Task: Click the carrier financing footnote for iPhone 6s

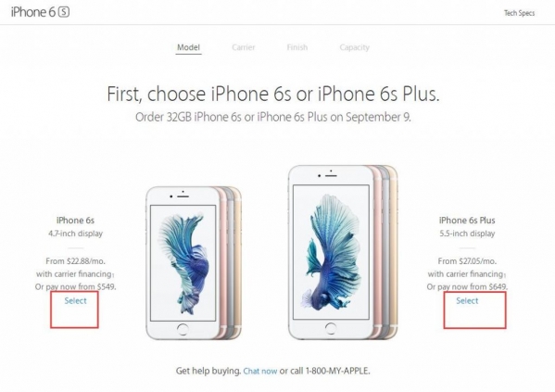Action: [x=112, y=275]
